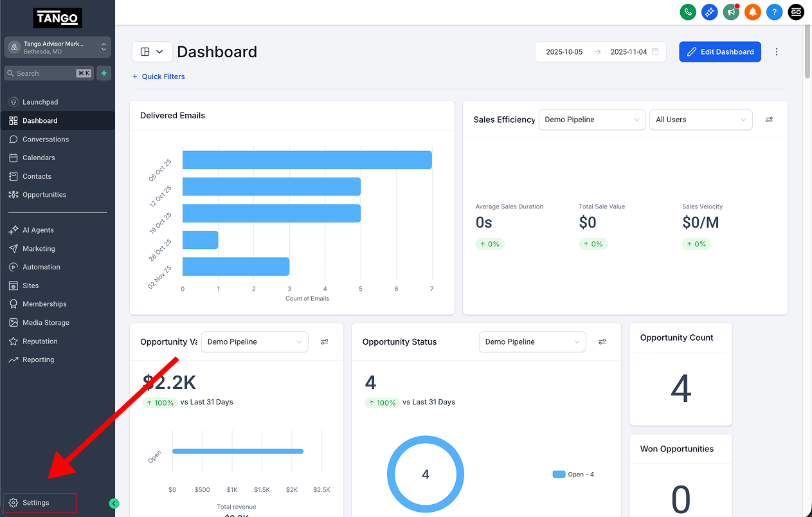Click the 26 Oct 25 email bar
This screenshot has width=812, height=517.
coord(200,240)
